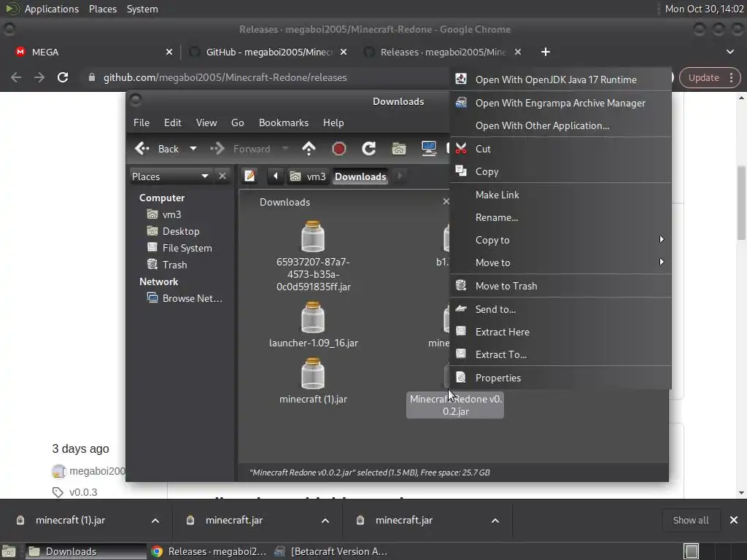This screenshot has width=747, height=560.
Task: Choose Open With Other Application
Action: tap(560, 125)
